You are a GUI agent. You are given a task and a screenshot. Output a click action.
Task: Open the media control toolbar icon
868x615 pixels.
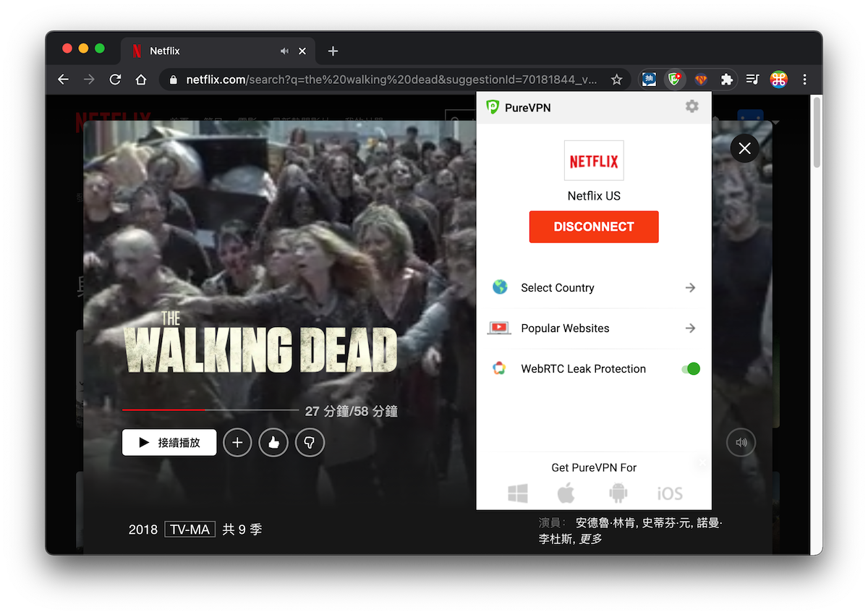click(x=752, y=80)
